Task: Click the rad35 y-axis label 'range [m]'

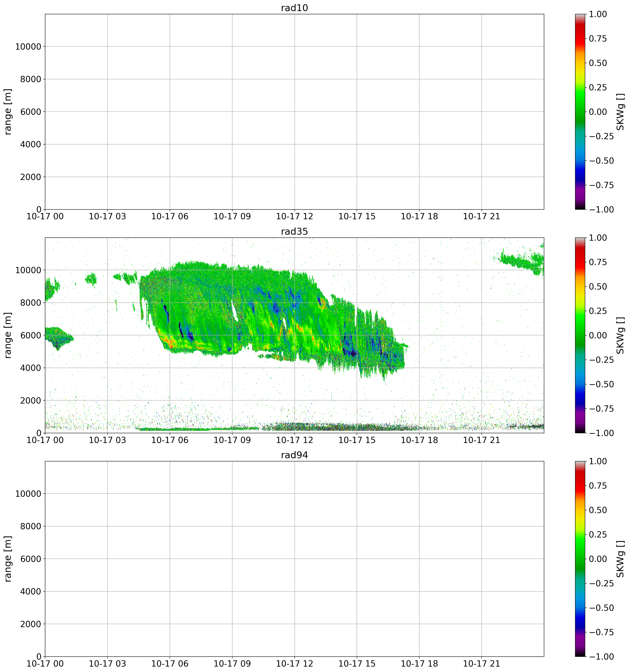Action: coord(8,335)
